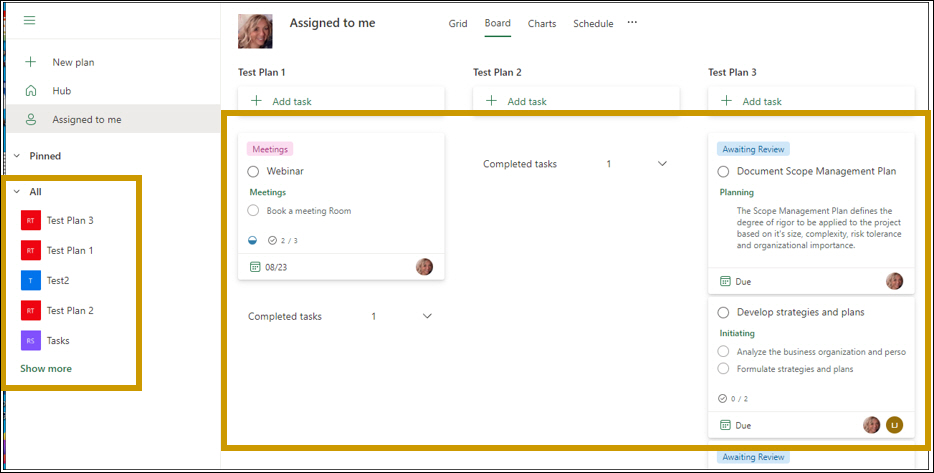Click the pink Meetings label tag
Image resolution: width=934 pixels, height=473 pixels.
(269, 149)
